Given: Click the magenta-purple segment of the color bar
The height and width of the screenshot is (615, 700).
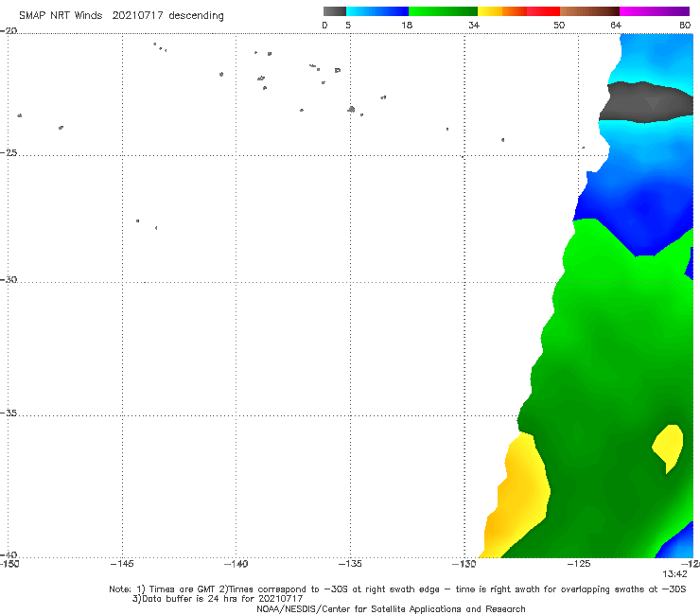Looking at the screenshot, I should pos(655,11).
